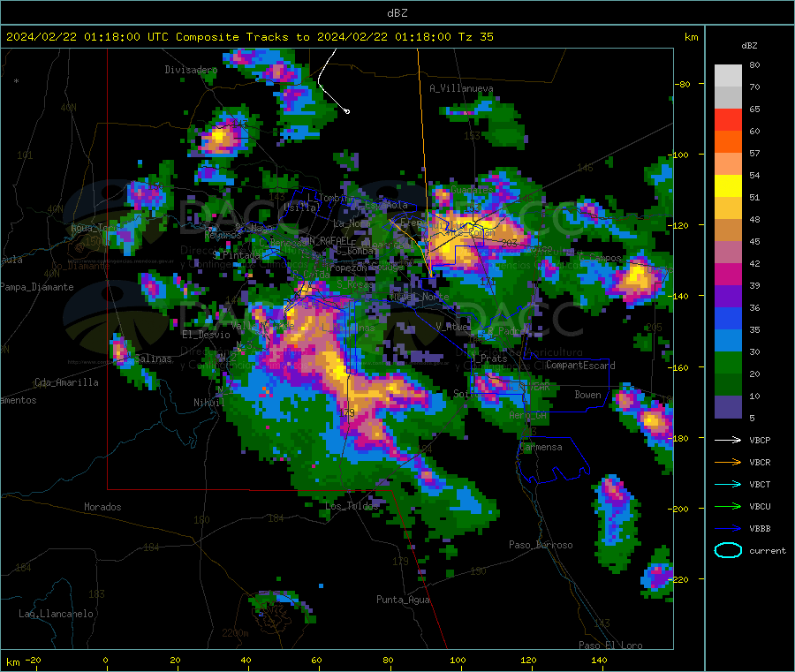
Task: Click the 'El_Desvio' map label
Action: 206,335
